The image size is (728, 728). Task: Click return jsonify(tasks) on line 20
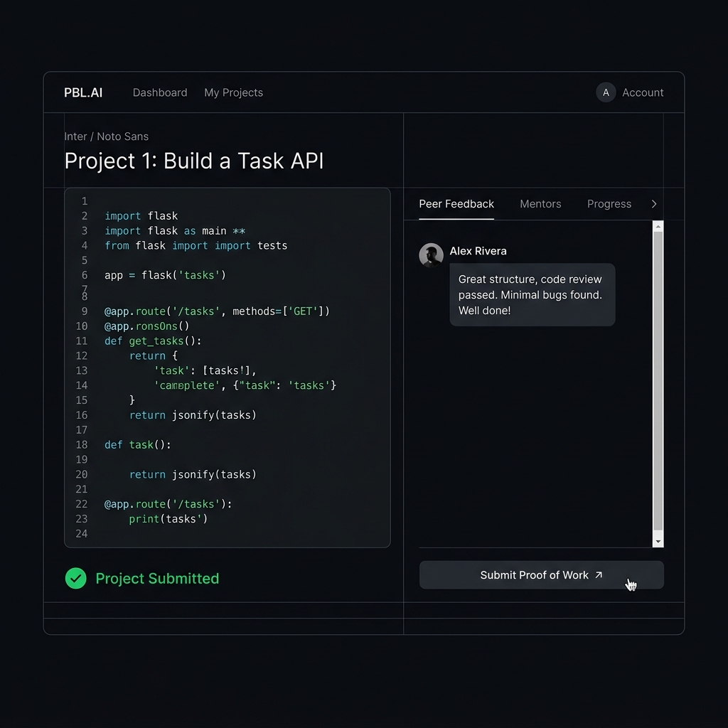coord(193,474)
